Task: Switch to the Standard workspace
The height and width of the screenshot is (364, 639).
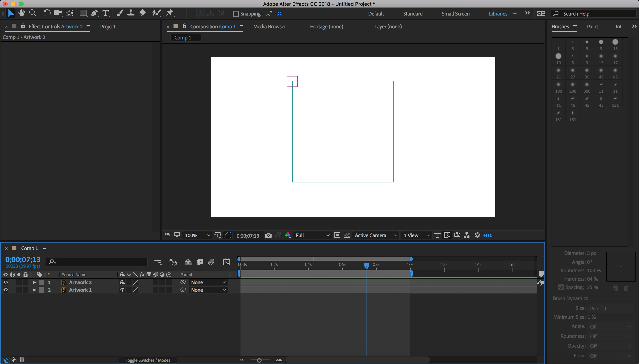Action: coord(412,14)
